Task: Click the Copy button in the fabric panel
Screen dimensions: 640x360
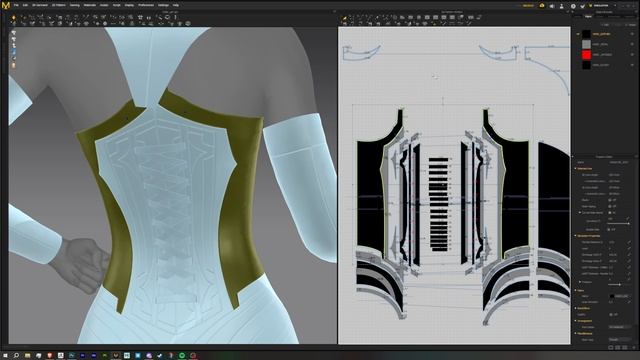Action: coord(618,25)
